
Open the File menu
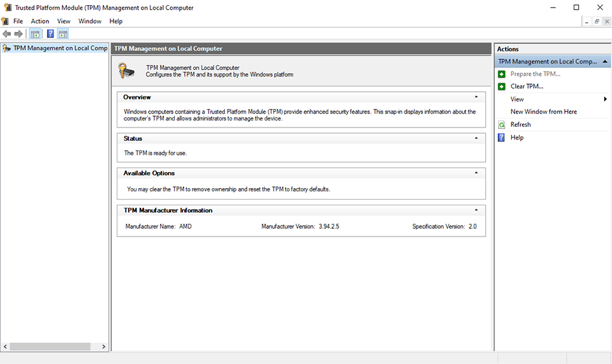click(x=18, y=21)
